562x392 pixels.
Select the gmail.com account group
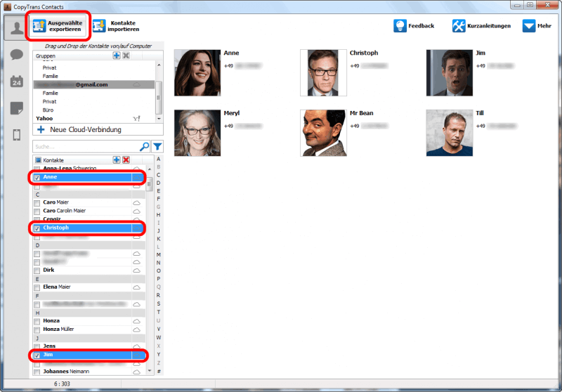(94, 84)
